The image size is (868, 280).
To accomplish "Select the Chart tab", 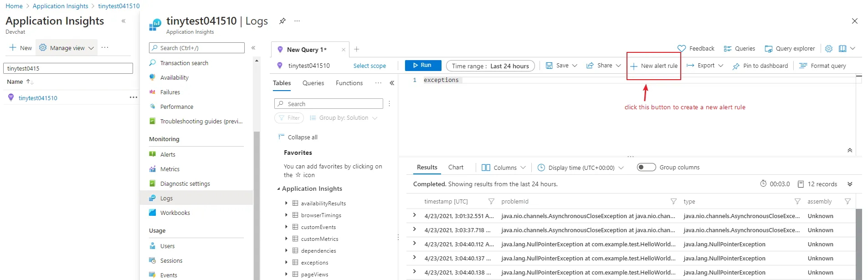I will (456, 167).
